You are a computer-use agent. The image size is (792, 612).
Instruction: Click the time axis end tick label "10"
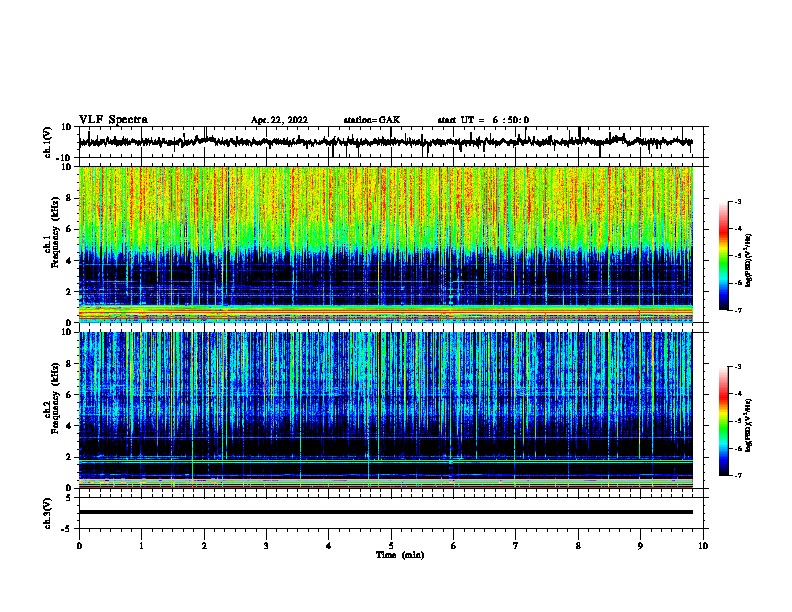coord(703,546)
